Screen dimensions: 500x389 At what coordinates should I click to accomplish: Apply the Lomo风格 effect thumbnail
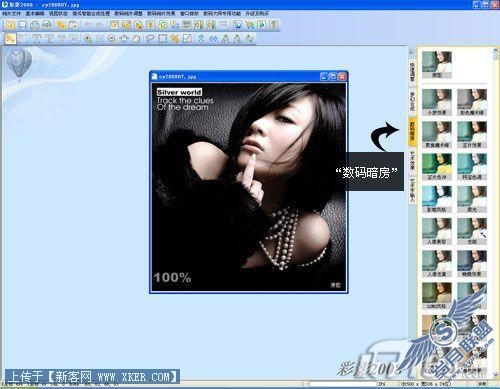(437, 296)
